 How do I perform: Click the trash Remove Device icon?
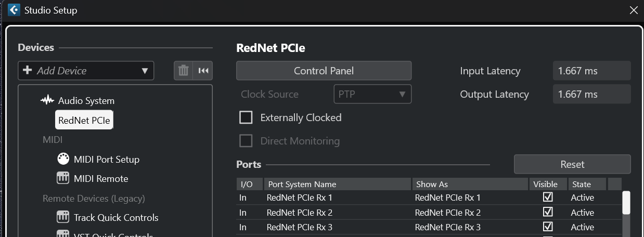tap(183, 71)
